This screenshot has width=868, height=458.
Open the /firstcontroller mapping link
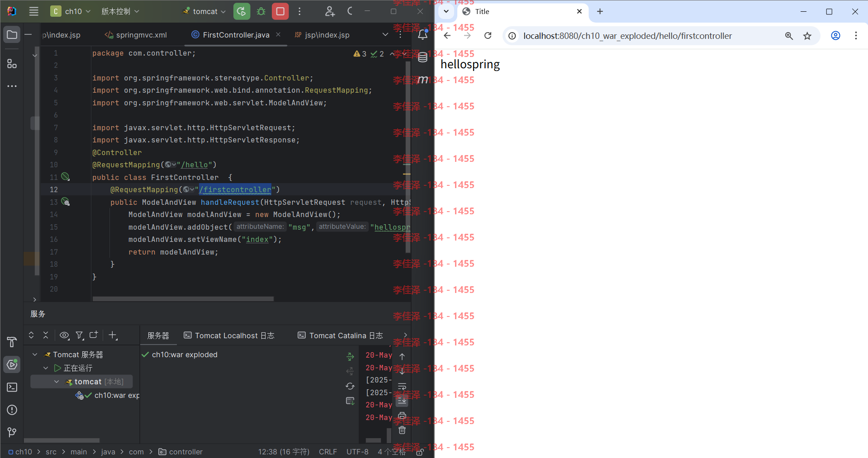coord(235,189)
